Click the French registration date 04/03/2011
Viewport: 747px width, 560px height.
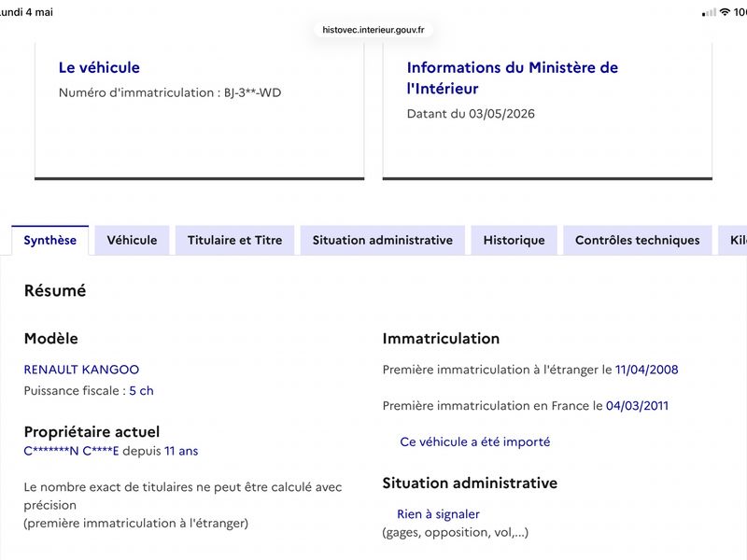tap(637, 406)
